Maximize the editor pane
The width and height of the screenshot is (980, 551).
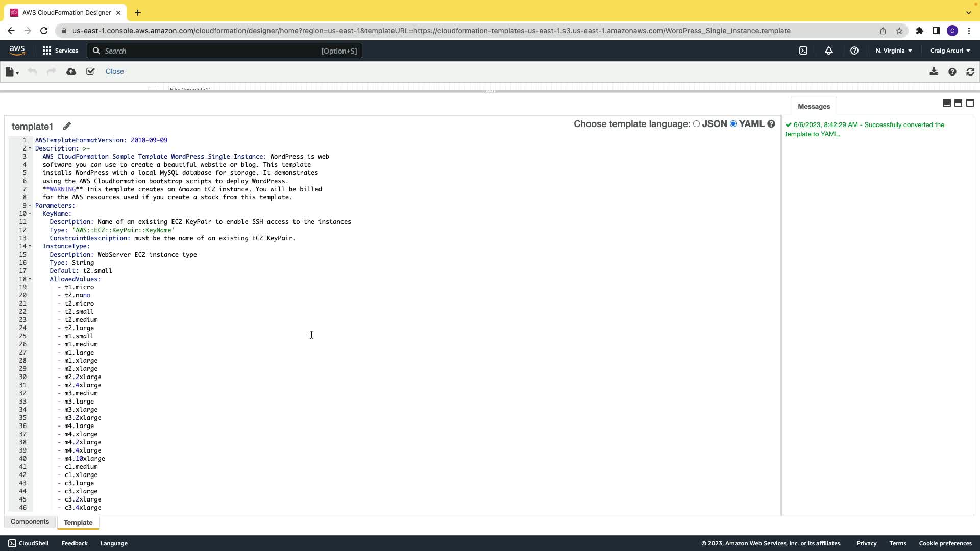(x=970, y=103)
